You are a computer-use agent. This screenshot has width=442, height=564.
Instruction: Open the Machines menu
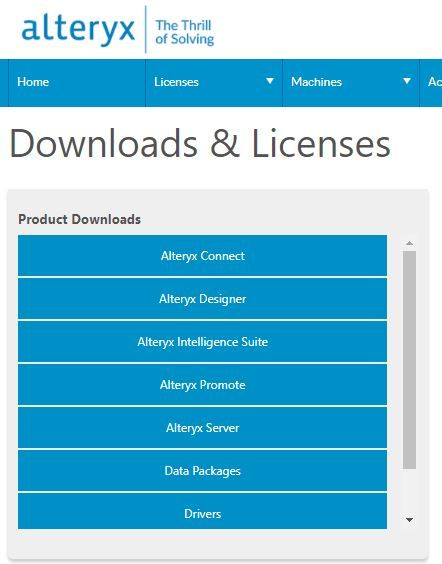(x=351, y=82)
